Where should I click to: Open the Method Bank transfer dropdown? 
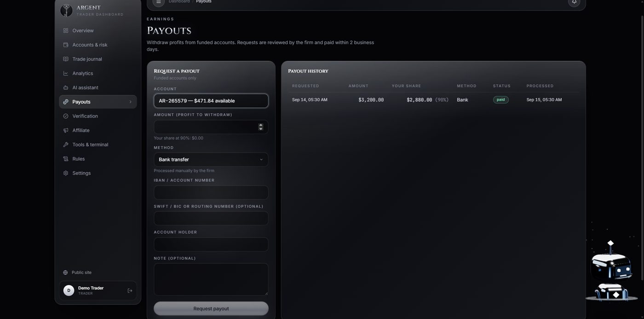211,159
